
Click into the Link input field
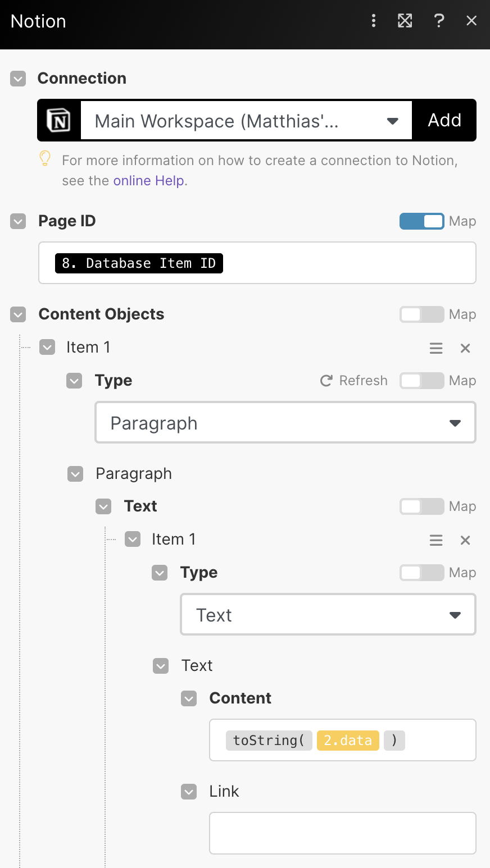click(343, 833)
